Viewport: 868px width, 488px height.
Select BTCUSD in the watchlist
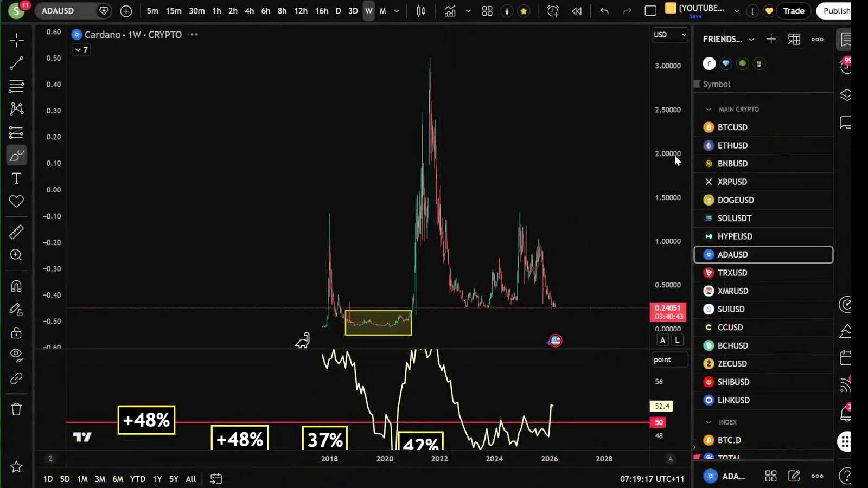pyautogui.click(x=763, y=127)
